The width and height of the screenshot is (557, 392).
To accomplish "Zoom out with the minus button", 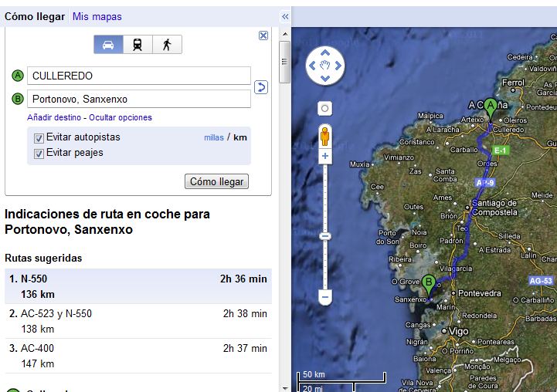I will point(324,296).
